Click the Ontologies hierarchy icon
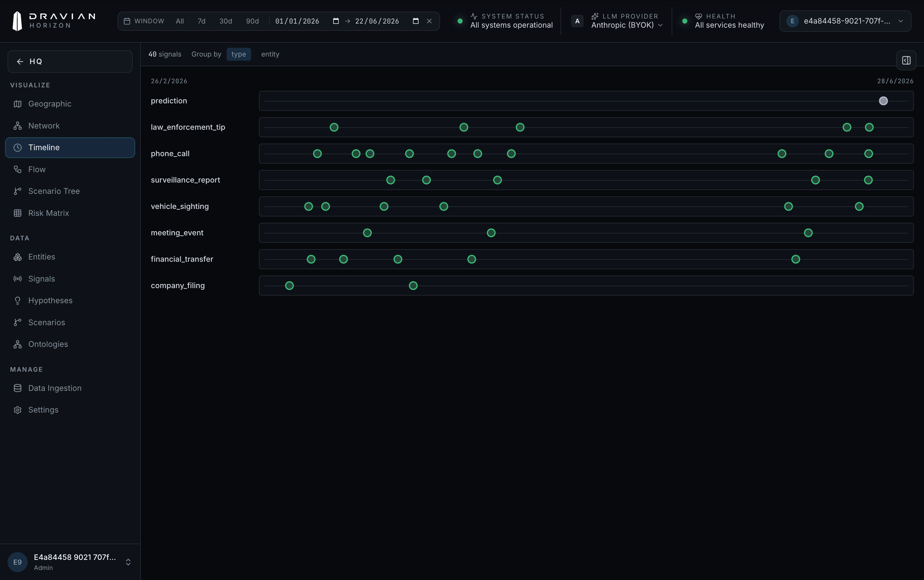The width and height of the screenshot is (924, 580). click(18, 344)
